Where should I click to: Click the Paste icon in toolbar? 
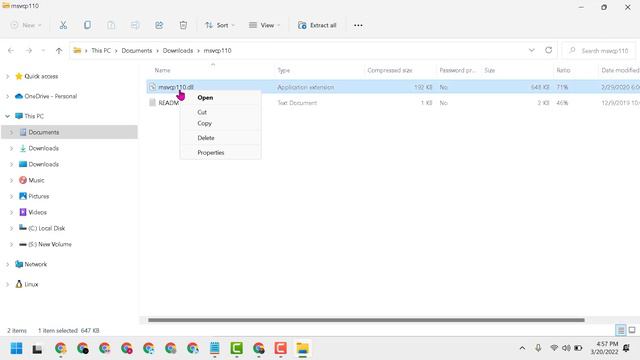tap(111, 25)
